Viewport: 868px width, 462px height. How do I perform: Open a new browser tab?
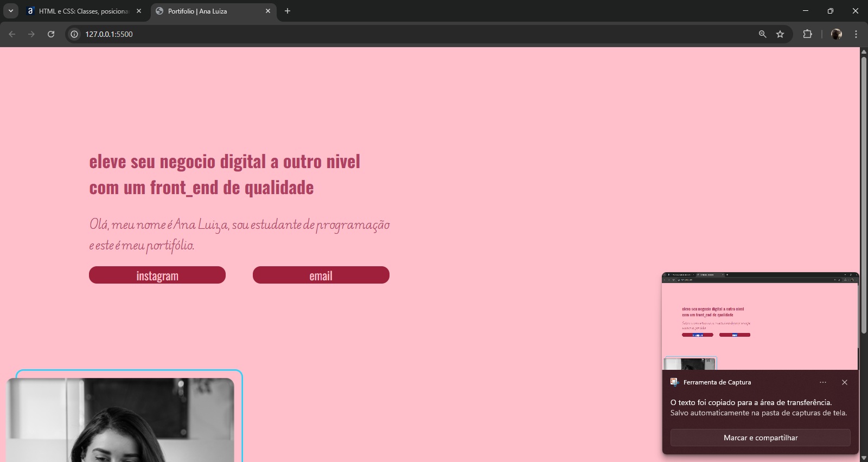(x=288, y=11)
